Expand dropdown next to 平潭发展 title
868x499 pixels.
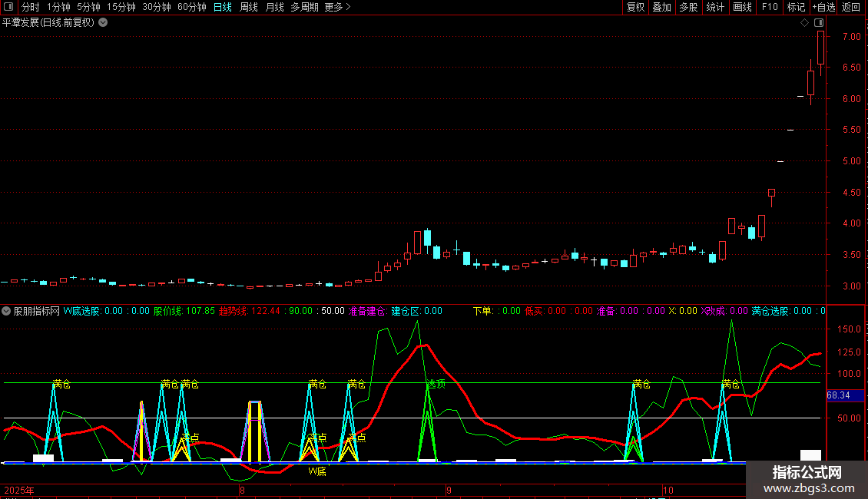pyautogui.click(x=103, y=22)
